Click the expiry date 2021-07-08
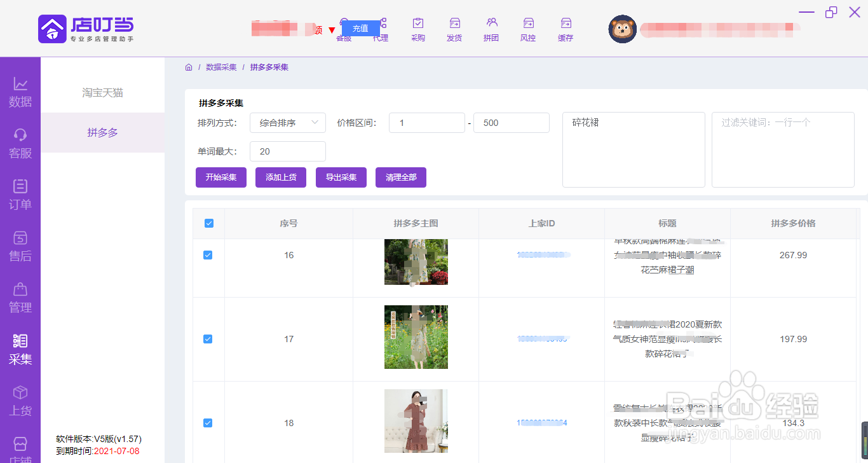The width and height of the screenshot is (868, 463). pyautogui.click(x=116, y=451)
